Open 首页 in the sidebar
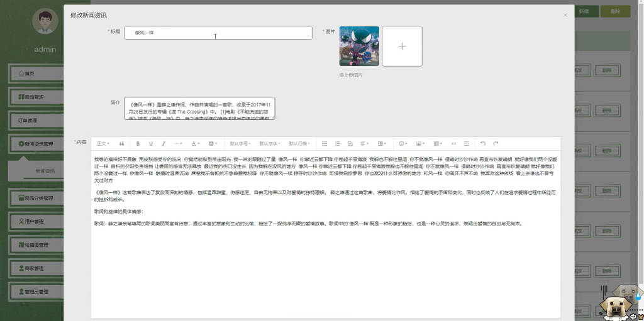The width and height of the screenshot is (644, 321). [36, 73]
